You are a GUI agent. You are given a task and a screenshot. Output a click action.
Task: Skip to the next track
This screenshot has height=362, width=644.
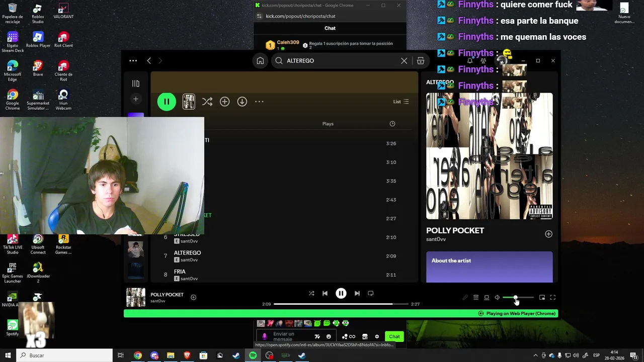[x=357, y=293]
